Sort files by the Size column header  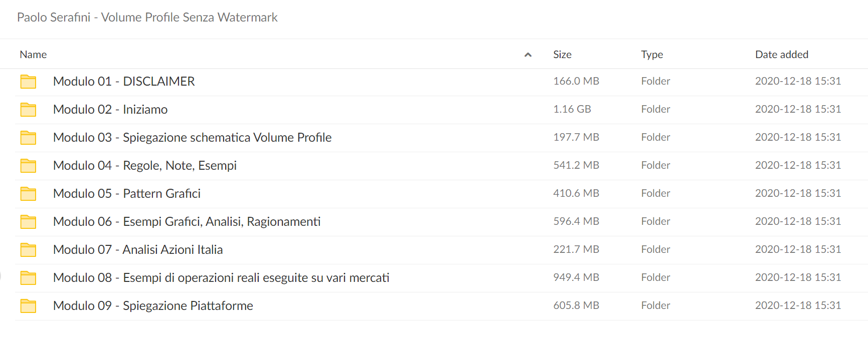pos(562,55)
